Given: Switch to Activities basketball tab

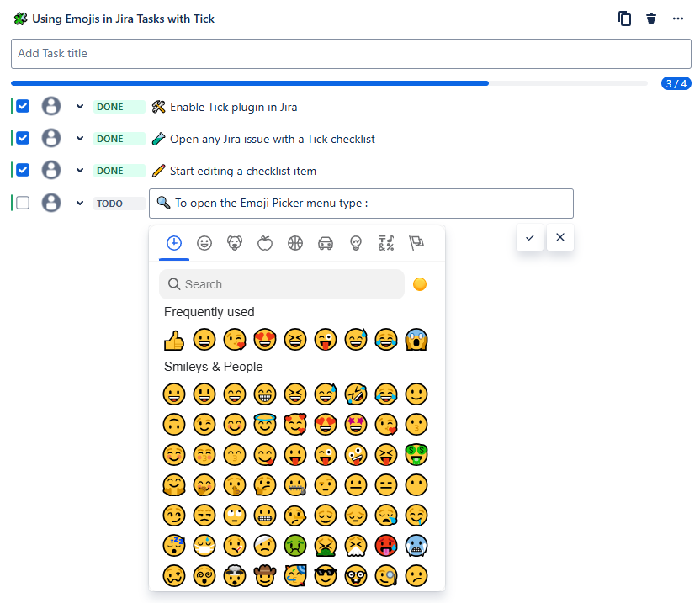Looking at the screenshot, I should tap(295, 243).
